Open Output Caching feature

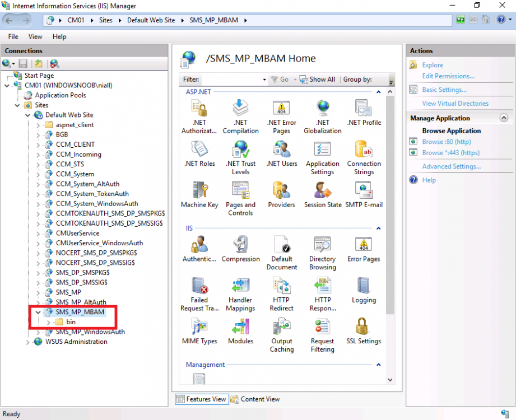[x=282, y=335]
